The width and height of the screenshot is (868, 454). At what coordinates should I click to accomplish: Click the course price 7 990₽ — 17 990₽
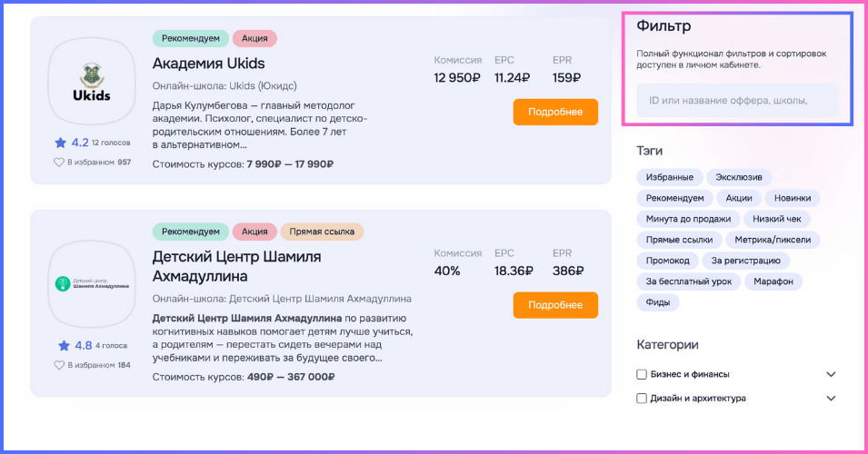pos(290,164)
